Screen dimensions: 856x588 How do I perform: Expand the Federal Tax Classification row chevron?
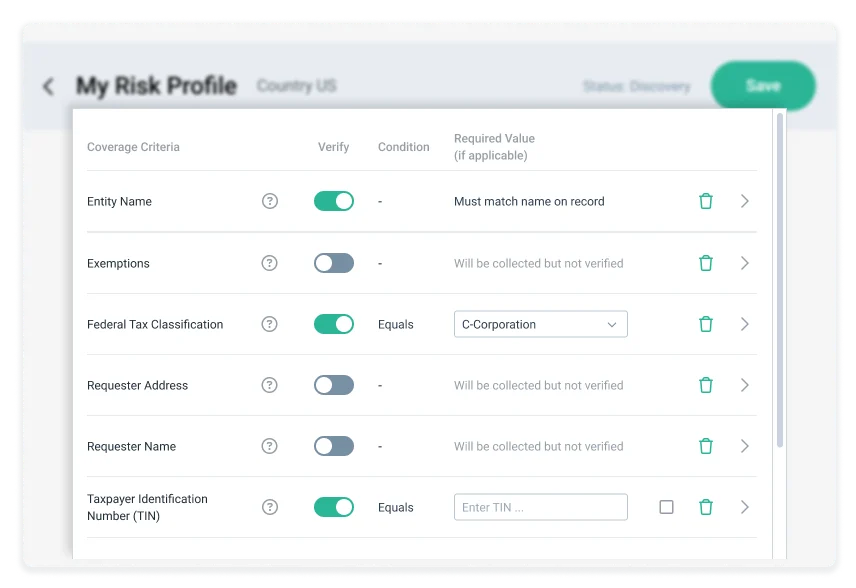(x=745, y=324)
